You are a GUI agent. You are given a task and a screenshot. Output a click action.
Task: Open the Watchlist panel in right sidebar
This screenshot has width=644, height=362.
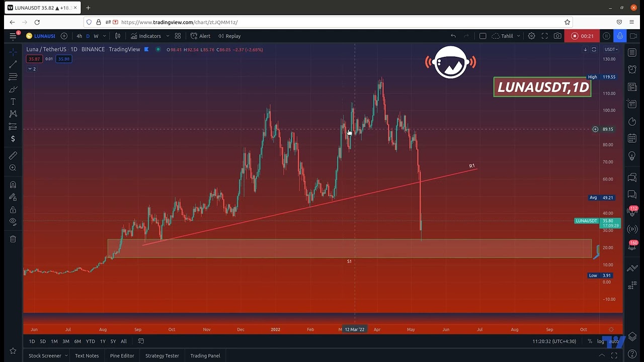(632, 53)
